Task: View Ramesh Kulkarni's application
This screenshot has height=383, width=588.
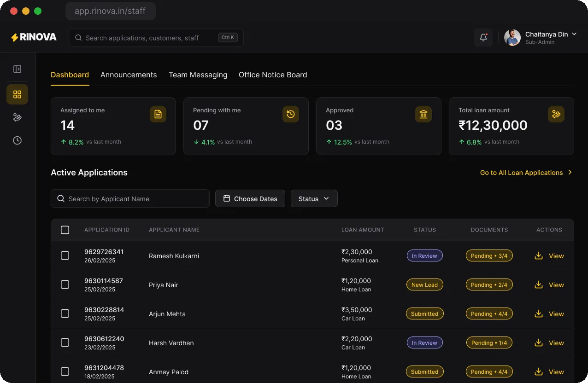Action: tap(556, 256)
